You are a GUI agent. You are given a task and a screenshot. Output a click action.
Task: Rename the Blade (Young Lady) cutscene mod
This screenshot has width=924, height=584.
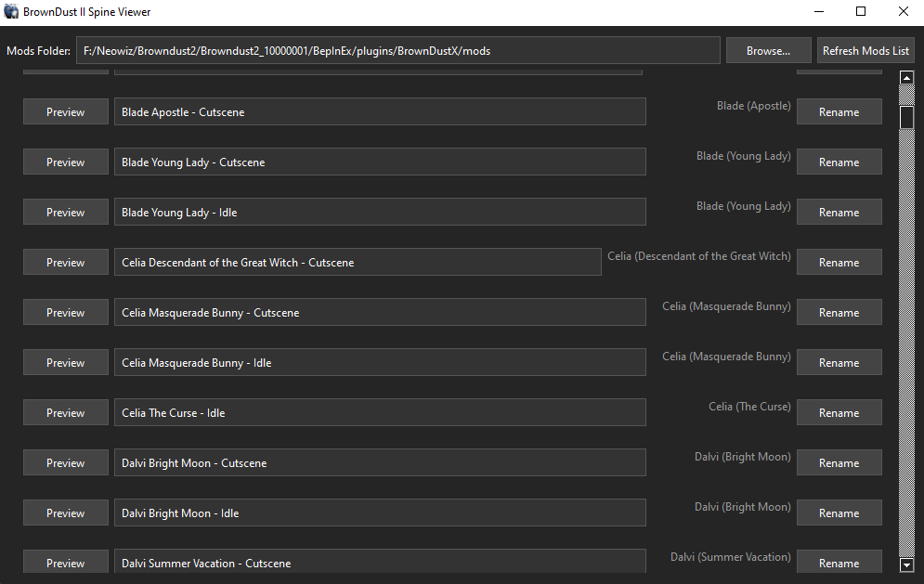click(839, 162)
